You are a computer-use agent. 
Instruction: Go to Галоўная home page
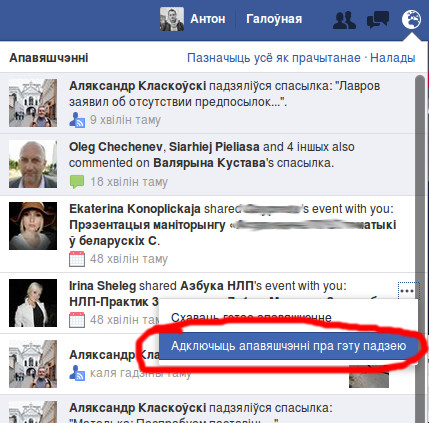tap(274, 19)
